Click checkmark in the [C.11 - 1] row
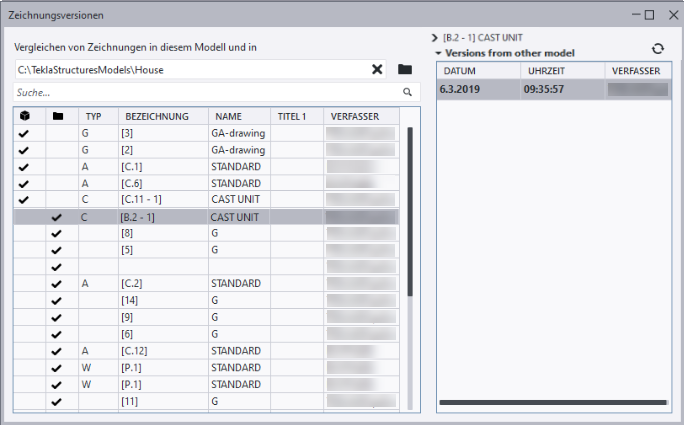 tap(24, 200)
